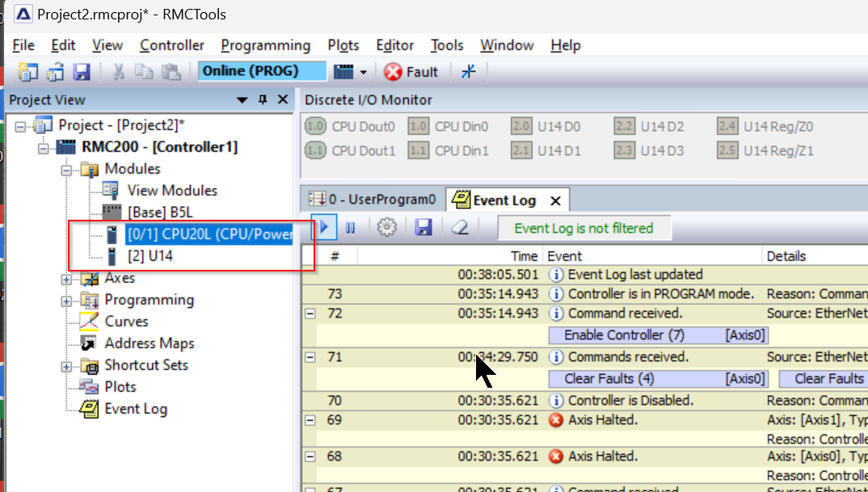Click the U14 D0 indicator 2.0
This screenshot has height=492, width=868.
521,126
